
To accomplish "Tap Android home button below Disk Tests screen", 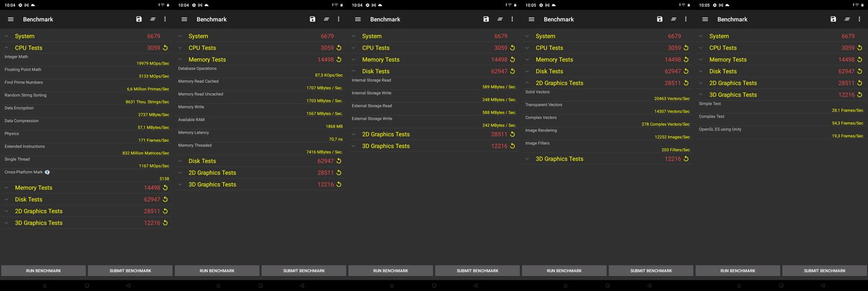I will click(434, 285).
